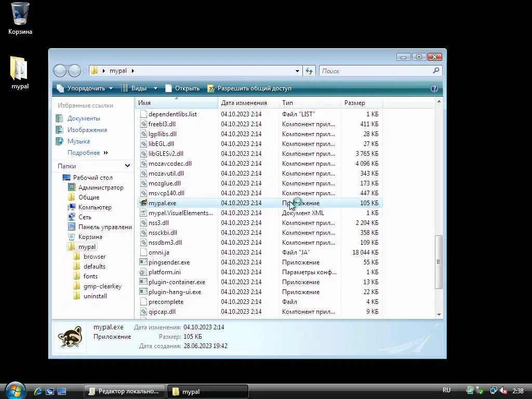Click the Show Desktop quick launch icon
This screenshot has height=399, width=532.
pos(62,391)
